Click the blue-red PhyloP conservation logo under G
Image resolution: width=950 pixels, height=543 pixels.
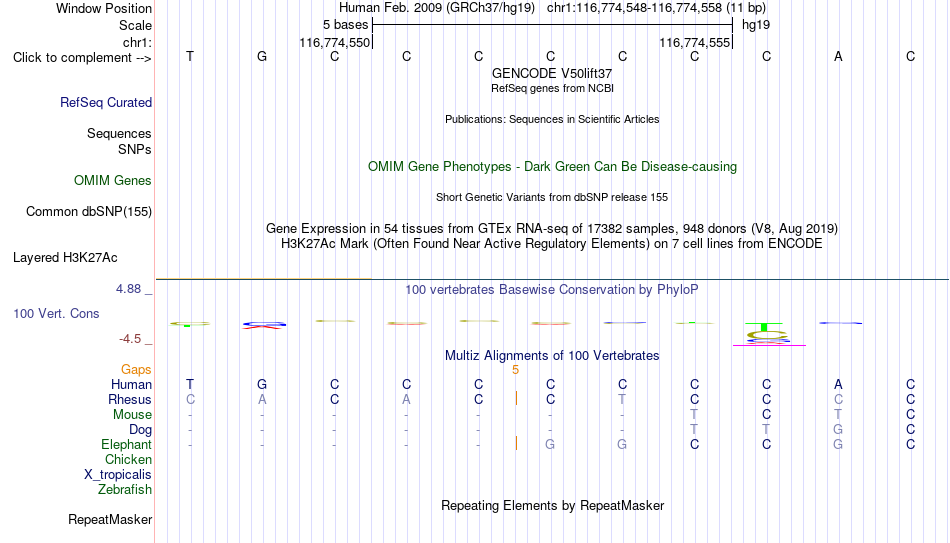[264, 325]
